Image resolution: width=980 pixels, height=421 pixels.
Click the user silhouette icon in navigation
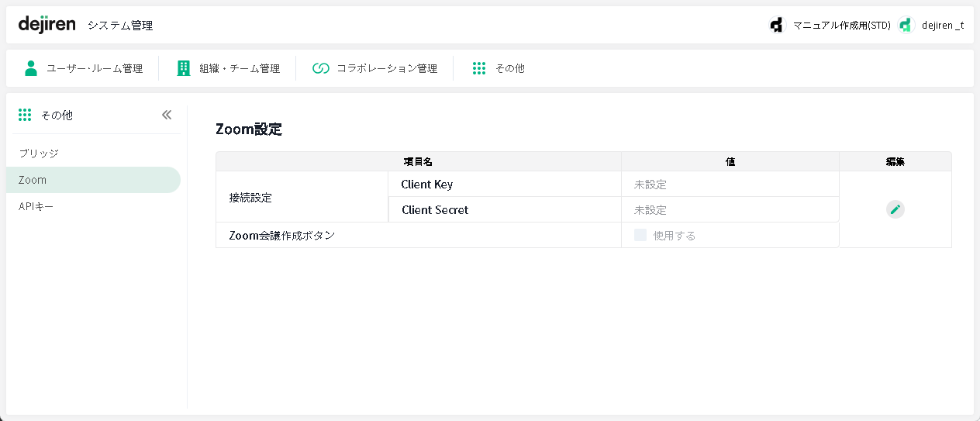tap(31, 68)
